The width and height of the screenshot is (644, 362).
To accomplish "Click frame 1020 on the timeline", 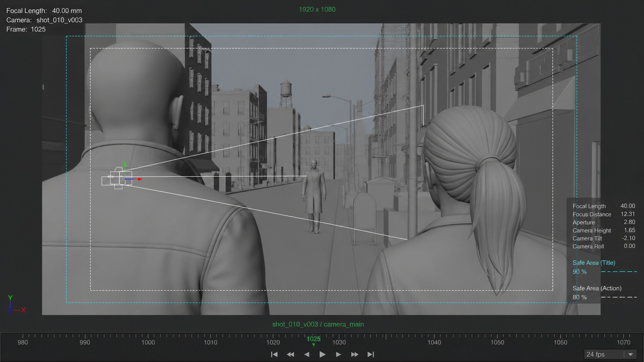I will click(x=273, y=342).
